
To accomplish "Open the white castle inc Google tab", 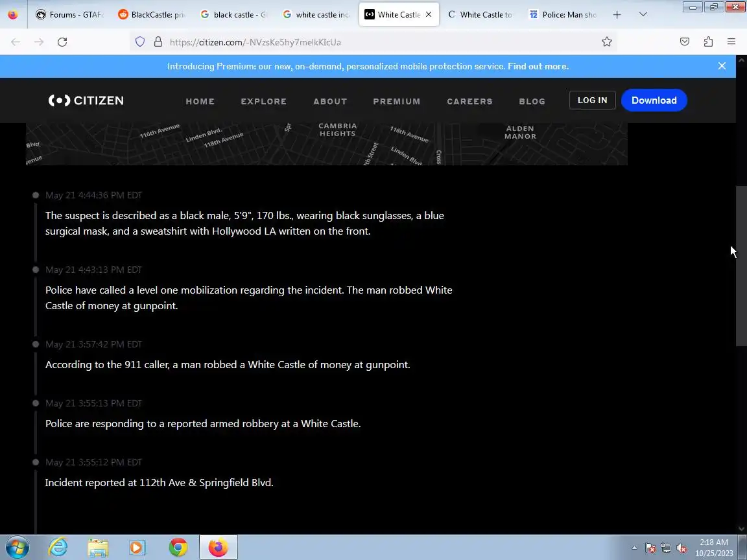I will click(x=316, y=14).
